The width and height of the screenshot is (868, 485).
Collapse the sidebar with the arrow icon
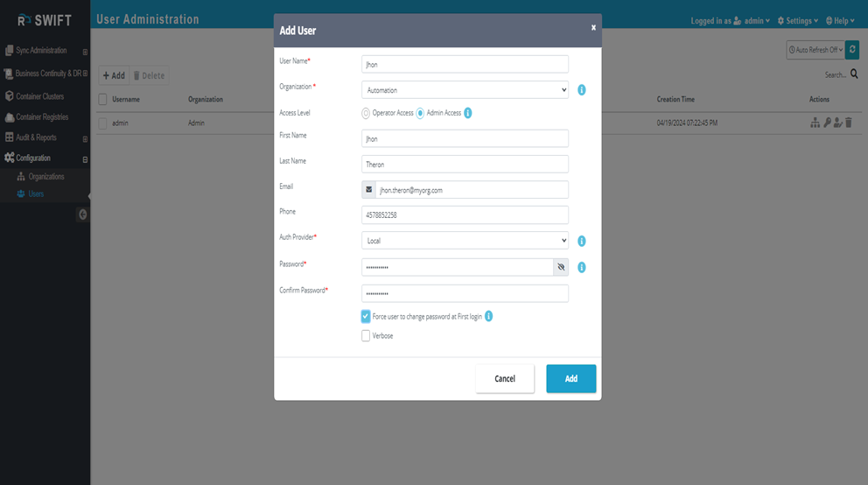82,214
